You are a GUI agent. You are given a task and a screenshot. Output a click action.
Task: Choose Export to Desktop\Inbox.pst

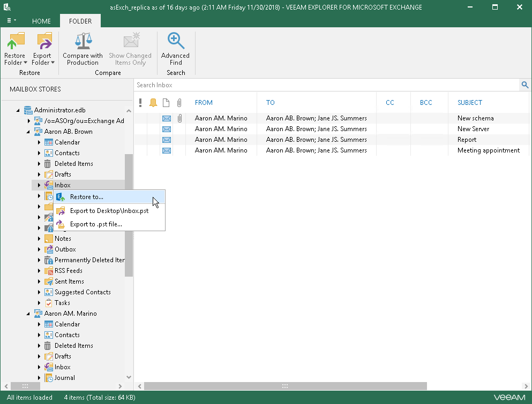pyautogui.click(x=110, y=211)
